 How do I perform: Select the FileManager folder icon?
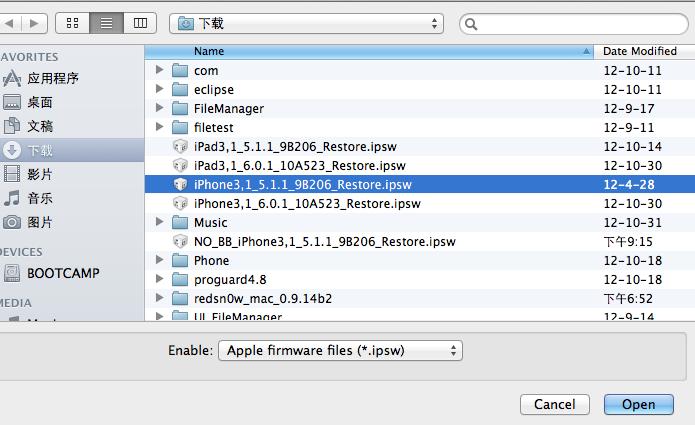[180, 109]
